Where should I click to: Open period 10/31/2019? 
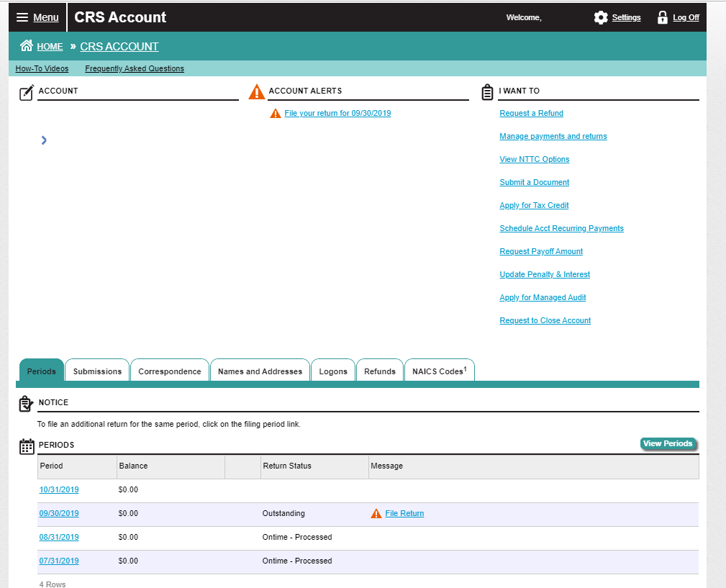[x=59, y=490]
